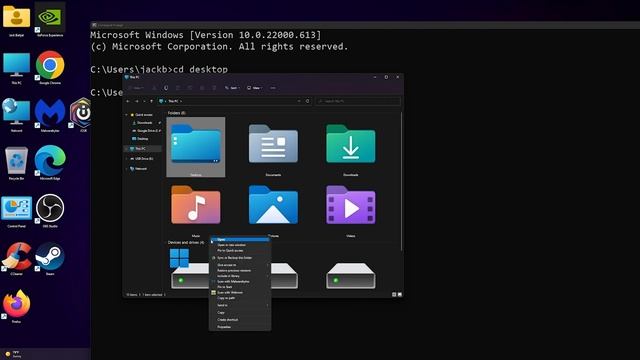This screenshot has width=640, height=360.
Task: Choose Pin to Quick access
Action: tap(240, 250)
